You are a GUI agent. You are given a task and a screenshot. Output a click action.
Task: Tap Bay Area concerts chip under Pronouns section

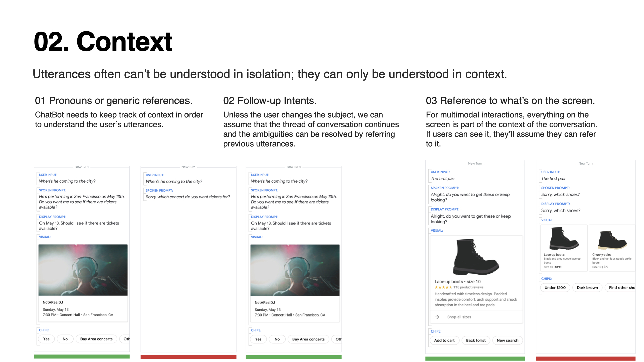96,339
